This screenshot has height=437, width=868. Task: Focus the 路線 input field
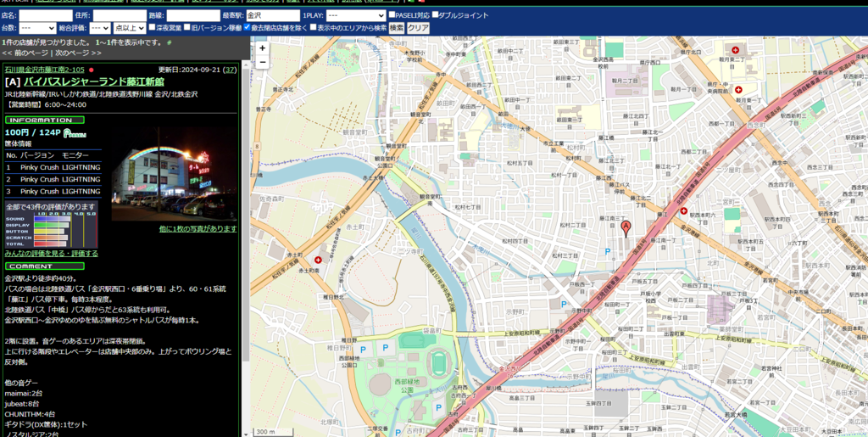193,15
